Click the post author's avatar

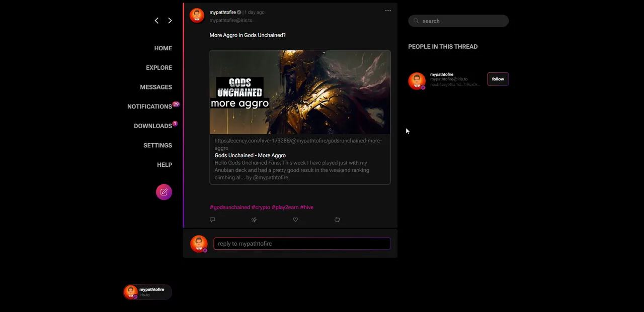pos(197,16)
